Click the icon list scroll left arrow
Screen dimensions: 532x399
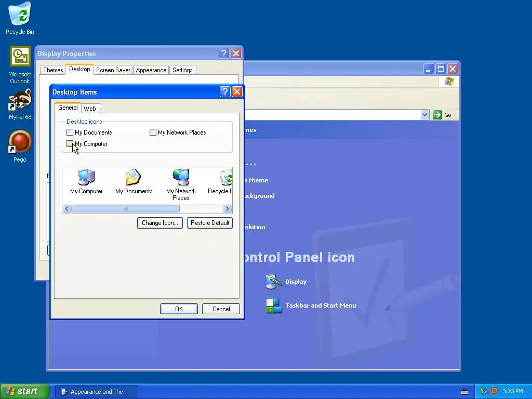pyautogui.click(x=67, y=209)
